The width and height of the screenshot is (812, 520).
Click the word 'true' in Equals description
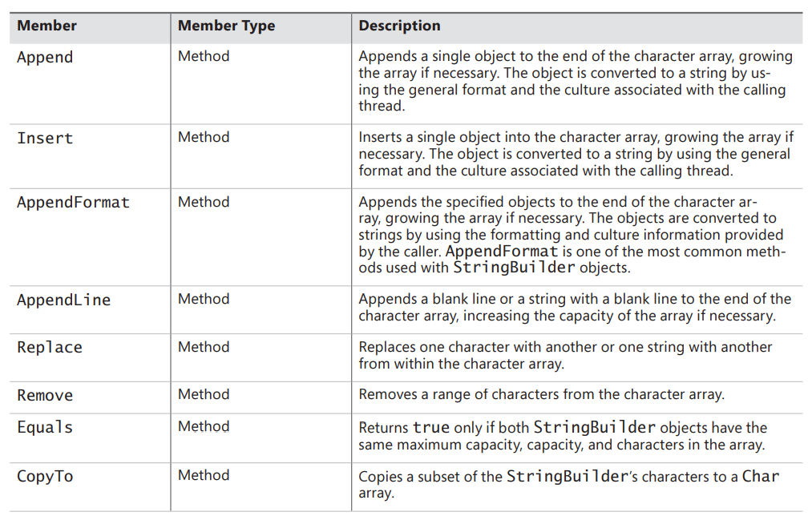click(431, 427)
